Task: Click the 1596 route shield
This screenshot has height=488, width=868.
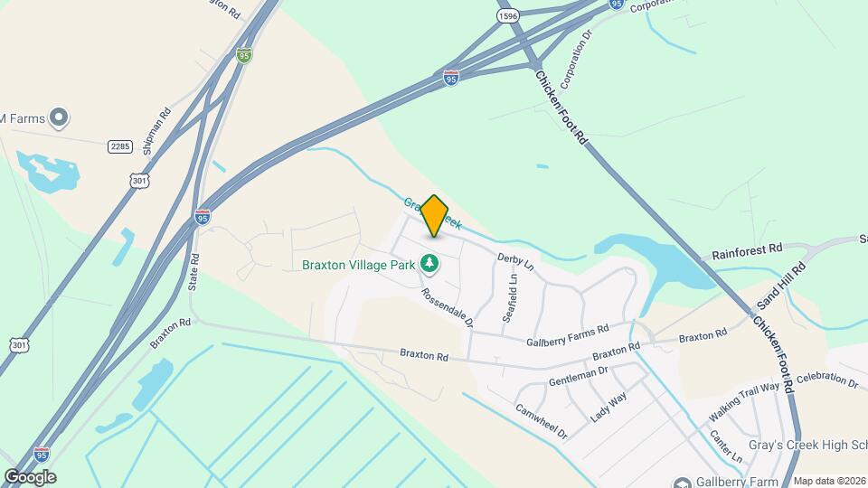Action: tap(507, 16)
